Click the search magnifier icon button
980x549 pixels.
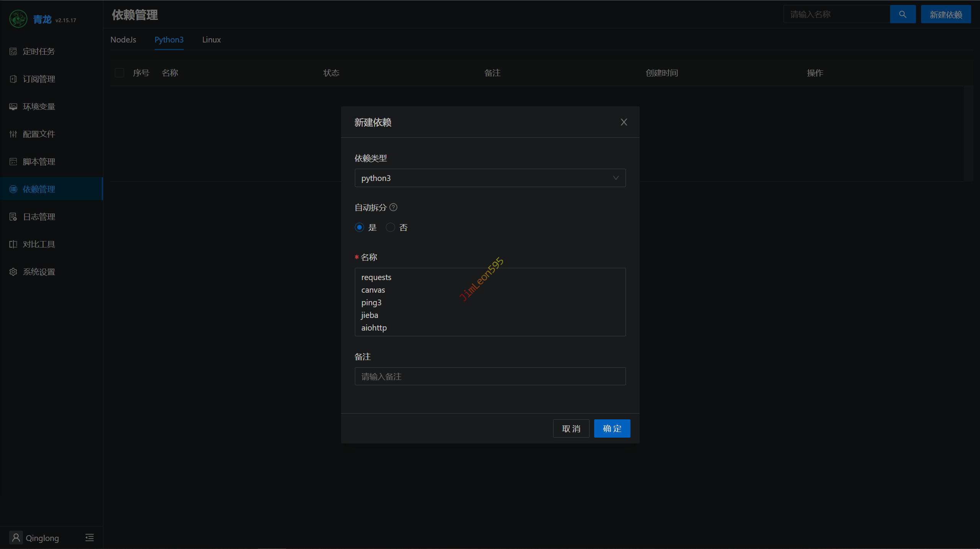tap(902, 15)
